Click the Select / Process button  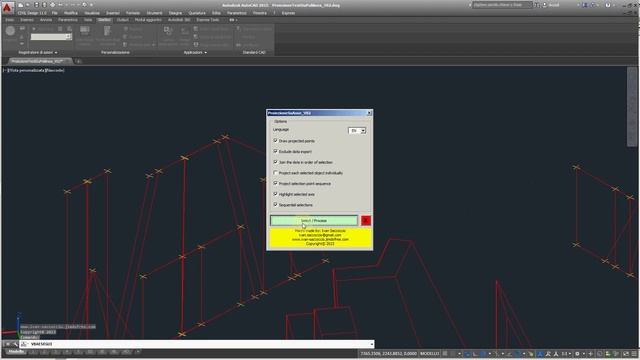(x=313, y=220)
